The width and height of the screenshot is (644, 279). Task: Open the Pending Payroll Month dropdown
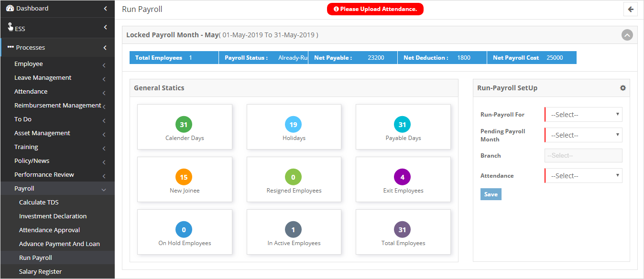(584, 135)
